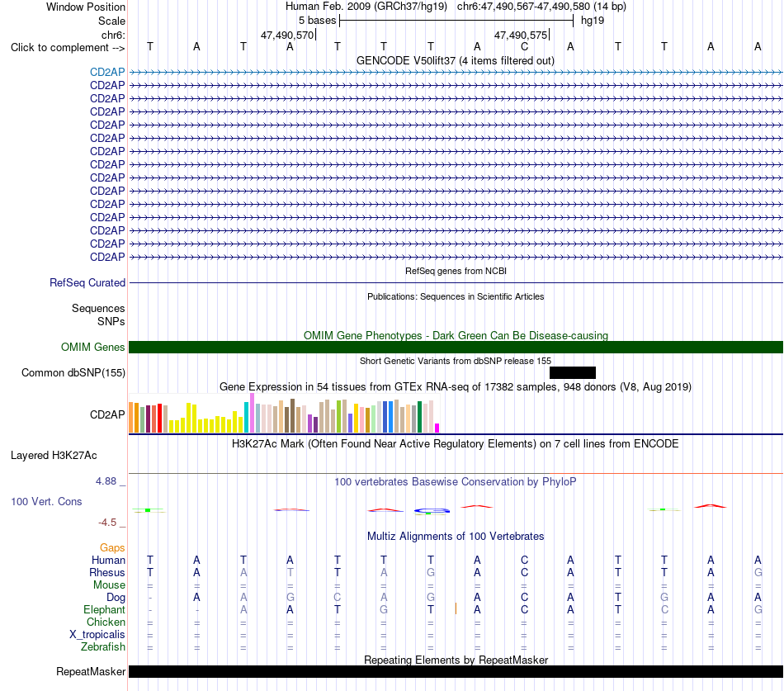Click the '-4.5 _' lower range value
Viewport: 784px width, 691px height.
click(x=111, y=523)
